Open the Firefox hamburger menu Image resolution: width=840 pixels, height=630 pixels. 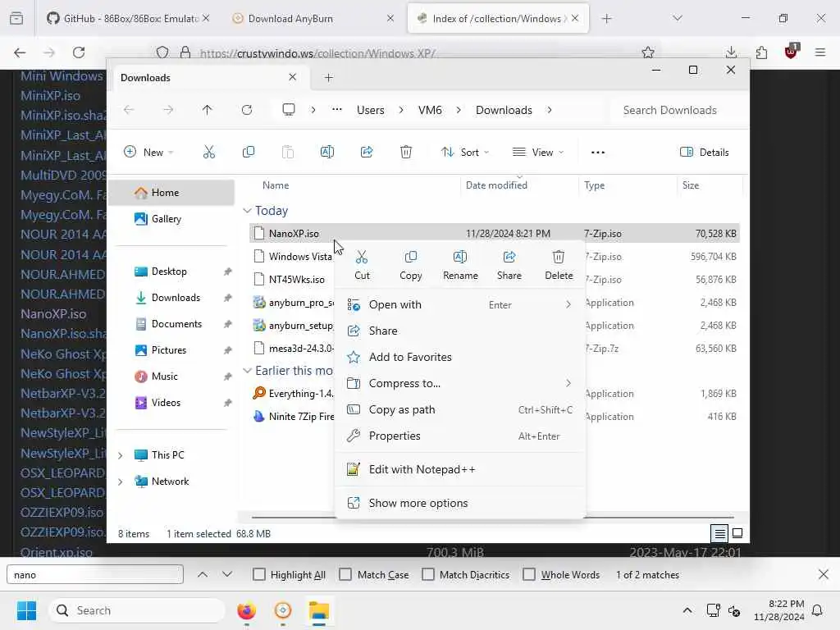820,52
